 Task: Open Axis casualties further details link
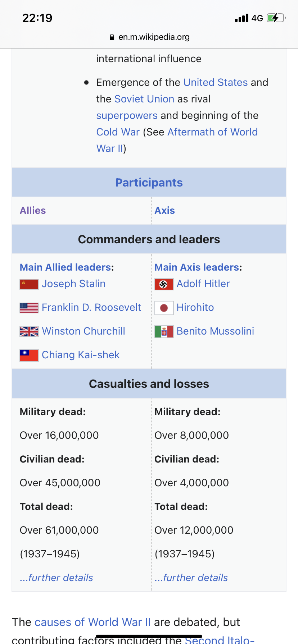pyautogui.click(x=191, y=578)
